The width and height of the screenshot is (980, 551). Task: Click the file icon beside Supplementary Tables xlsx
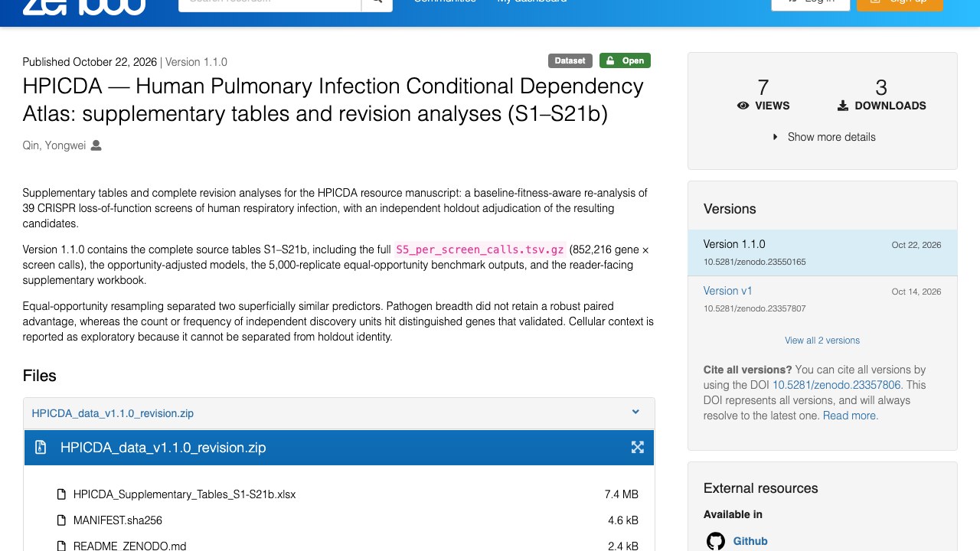coord(62,494)
